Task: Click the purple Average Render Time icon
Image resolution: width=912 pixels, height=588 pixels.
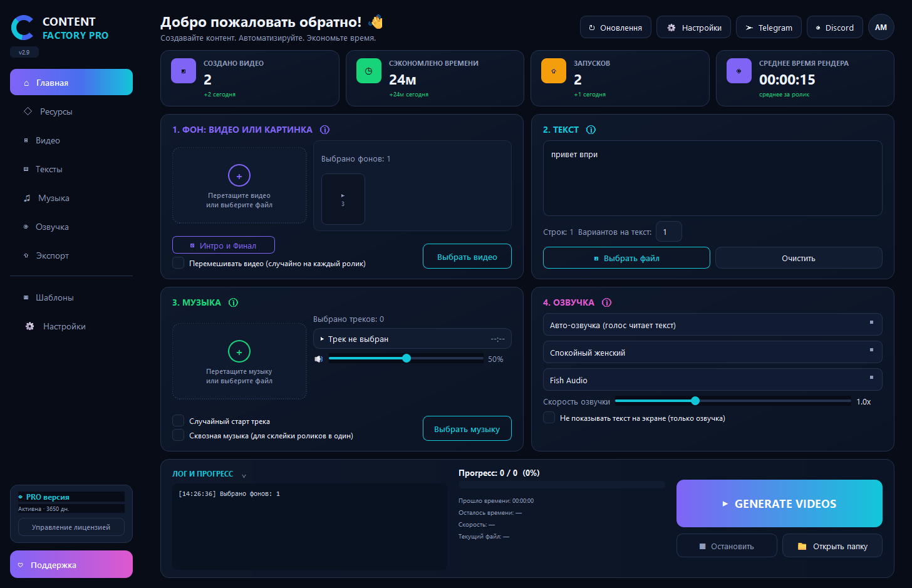Action: point(739,71)
